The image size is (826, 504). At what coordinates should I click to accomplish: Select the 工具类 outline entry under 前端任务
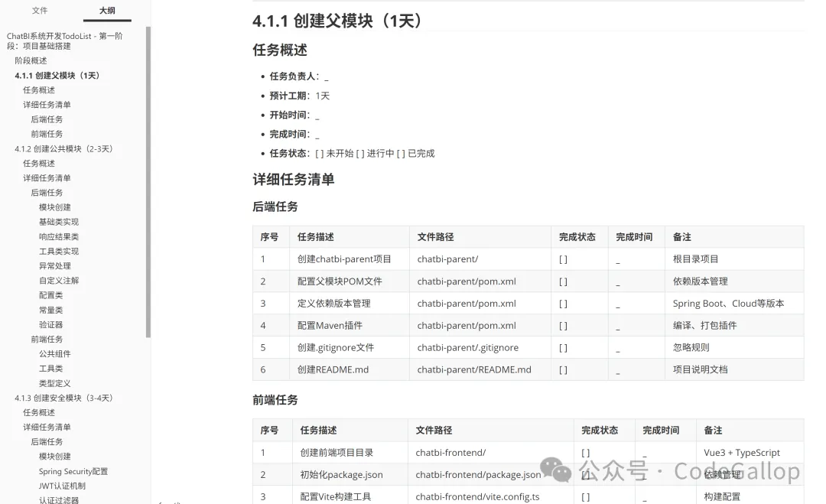pos(50,369)
